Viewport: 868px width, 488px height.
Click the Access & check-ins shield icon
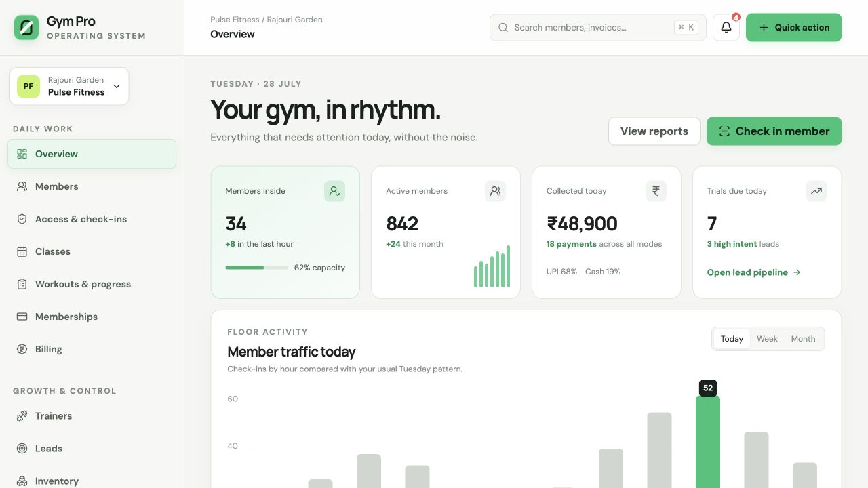22,219
